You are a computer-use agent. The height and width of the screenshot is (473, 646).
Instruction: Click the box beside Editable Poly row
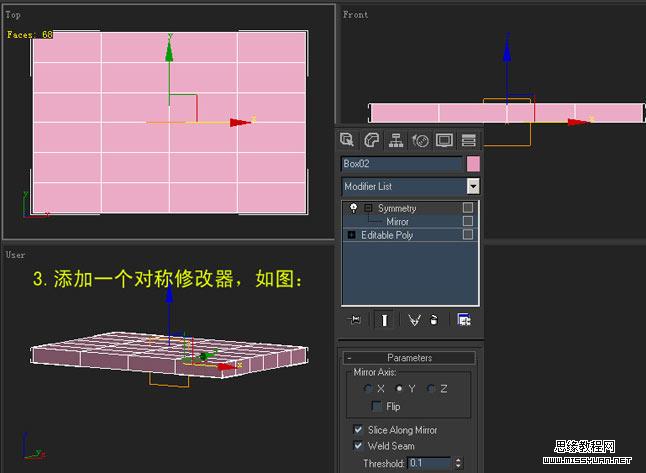click(x=468, y=234)
